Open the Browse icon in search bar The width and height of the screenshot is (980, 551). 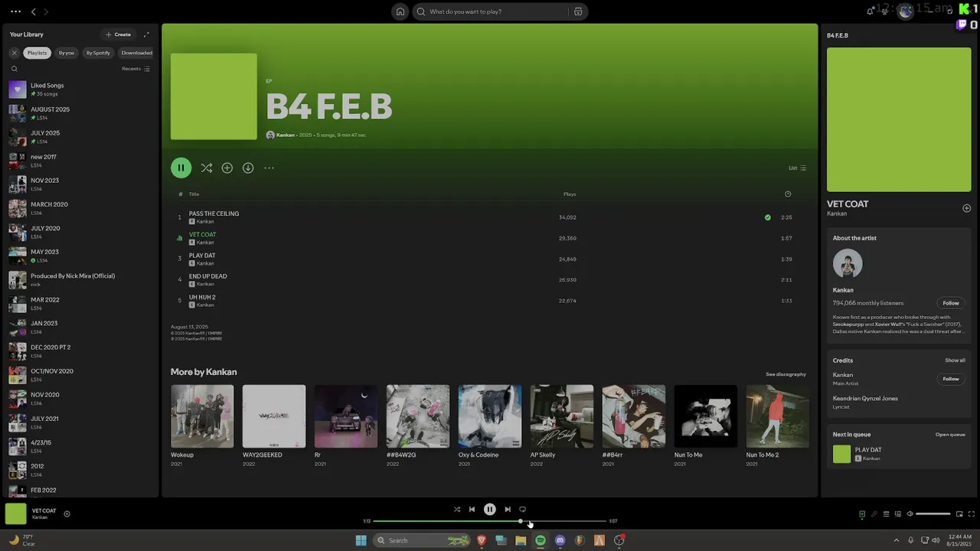tap(578, 11)
